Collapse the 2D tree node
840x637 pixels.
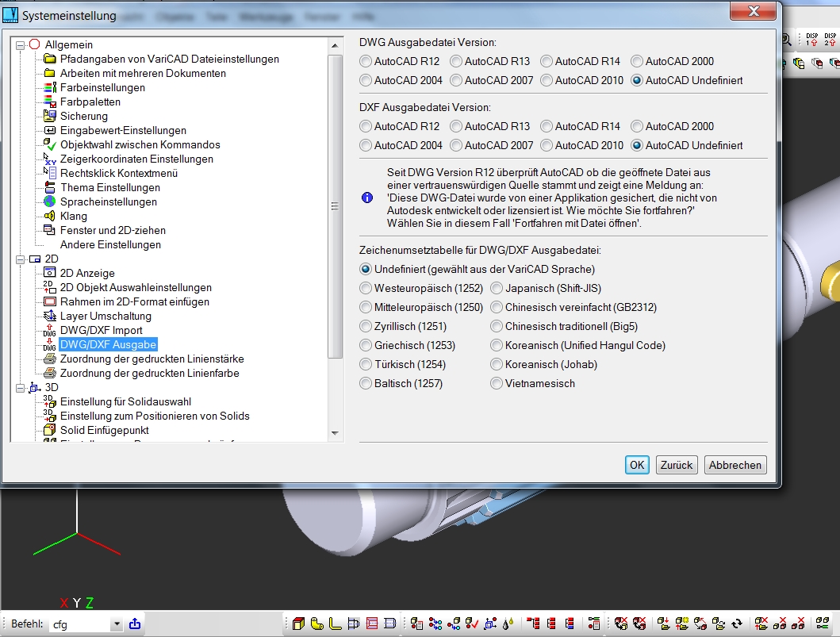coord(21,259)
